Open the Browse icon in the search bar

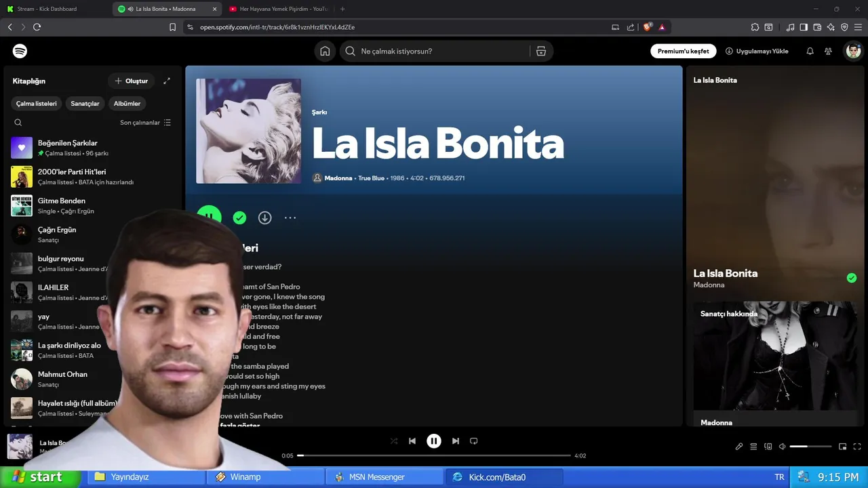tap(541, 52)
